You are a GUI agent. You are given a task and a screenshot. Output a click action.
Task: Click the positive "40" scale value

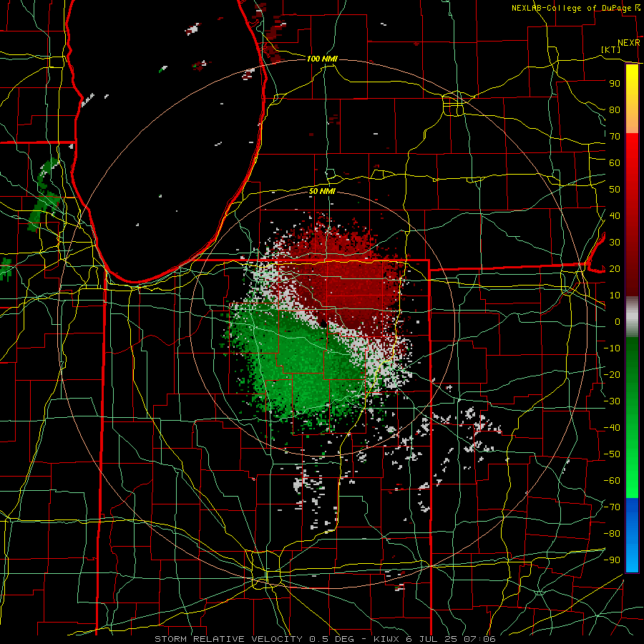[615, 215]
